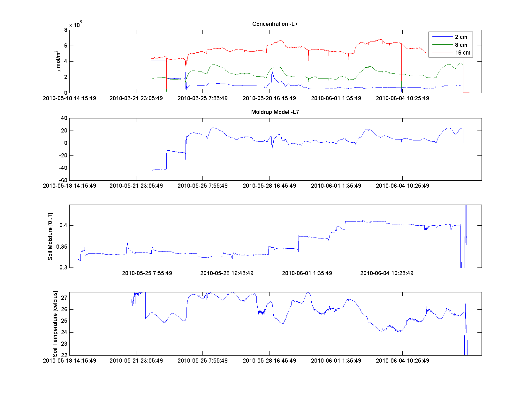Select the "16 cm" legend entry label
The width and height of the screenshot is (532, 399).
(463, 53)
